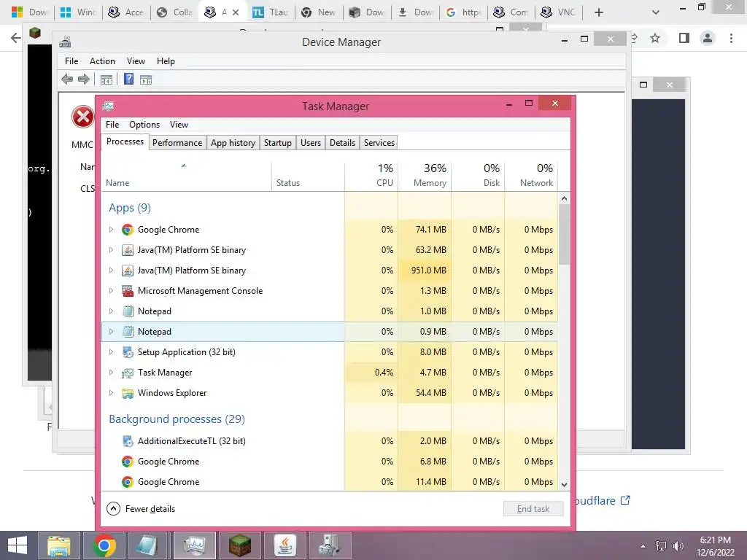Expand the highlighted Notepad 0.9 MB row
This screenshot has width=747, height=560.
pyautogui.click(x=111, y=332)
